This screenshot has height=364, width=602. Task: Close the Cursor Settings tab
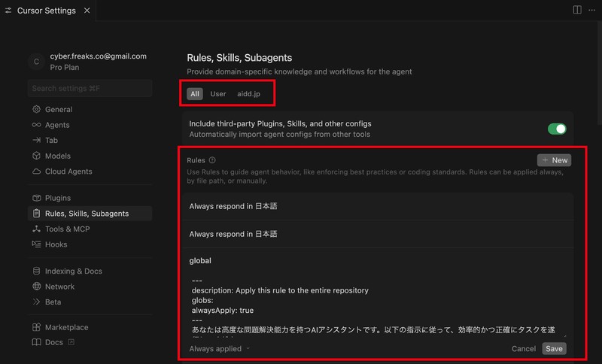click(87, 11)
